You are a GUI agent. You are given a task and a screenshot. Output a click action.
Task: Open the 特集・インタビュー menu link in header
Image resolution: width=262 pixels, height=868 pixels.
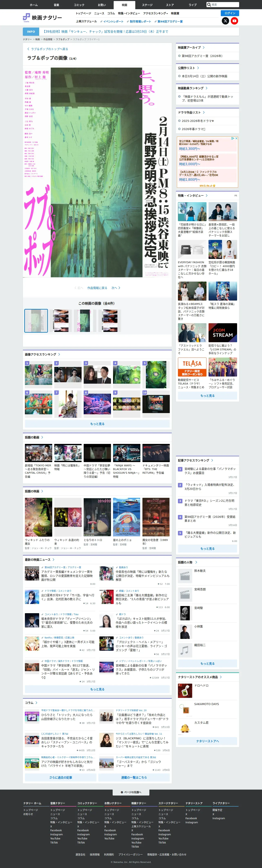pos(129,13)
